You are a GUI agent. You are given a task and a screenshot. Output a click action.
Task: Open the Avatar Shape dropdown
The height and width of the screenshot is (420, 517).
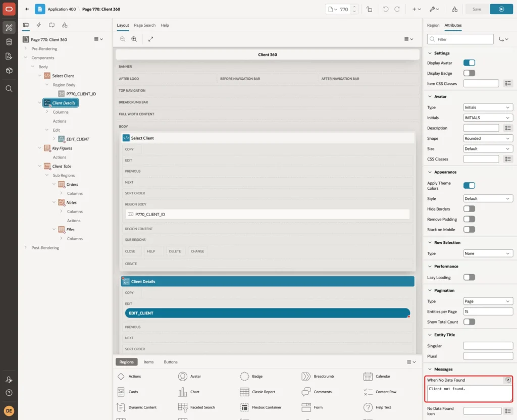coord(488,138)
